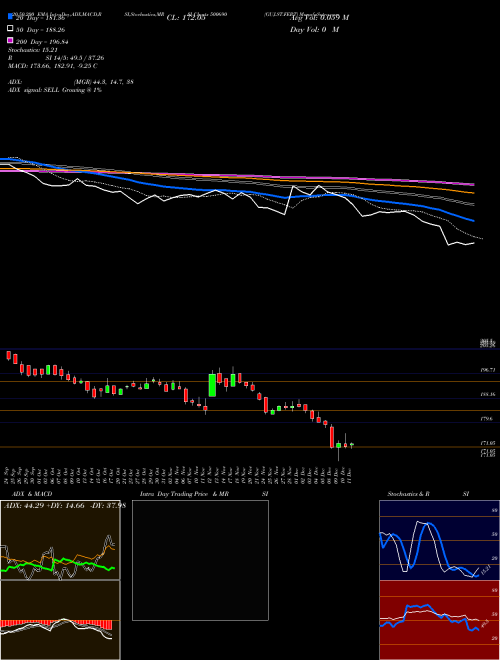Click the empty Intra Day Trading Price panel
This screenshot has height=660, width=500.
click(200, 560)
